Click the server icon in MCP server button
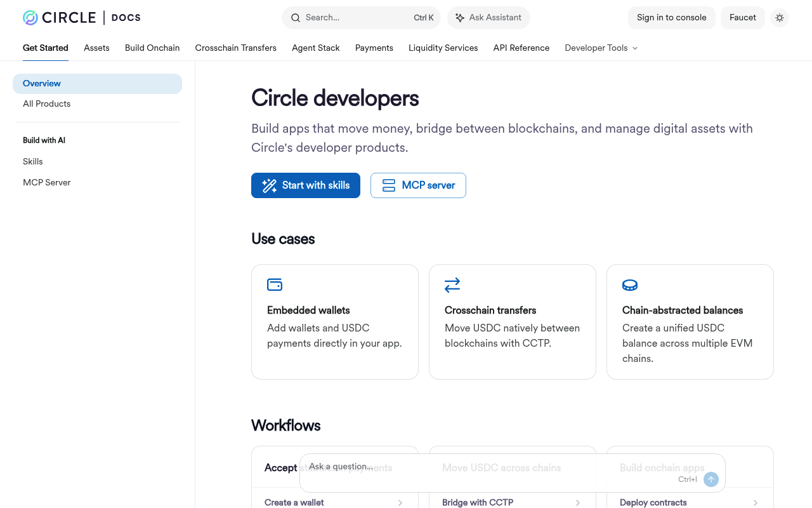Viewport: 812px width, 508px height. pos(389,185)
